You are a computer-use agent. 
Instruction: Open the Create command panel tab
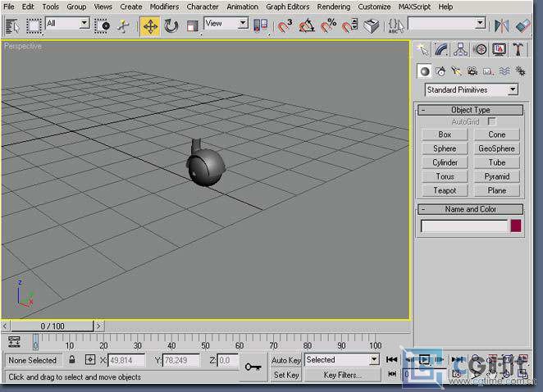pos(423,50)
